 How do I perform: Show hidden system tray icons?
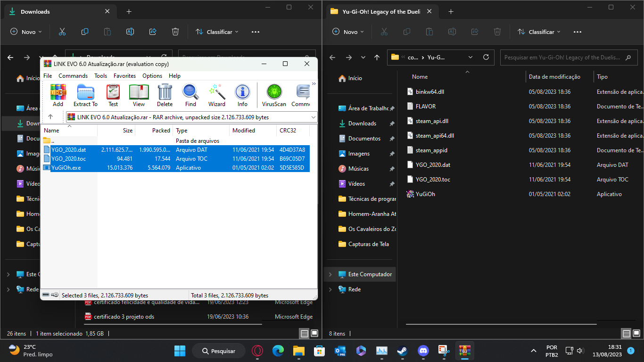(x=534, y=351)
